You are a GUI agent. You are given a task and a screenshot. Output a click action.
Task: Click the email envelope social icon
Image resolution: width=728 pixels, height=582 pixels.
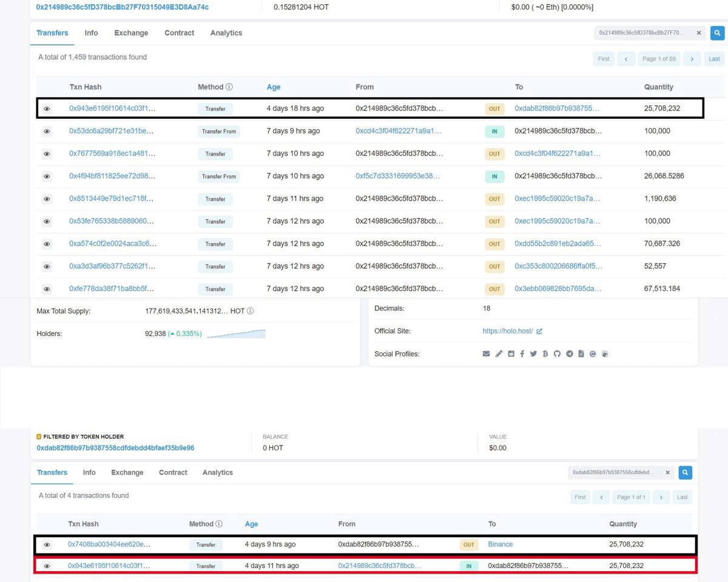(487, 354)
